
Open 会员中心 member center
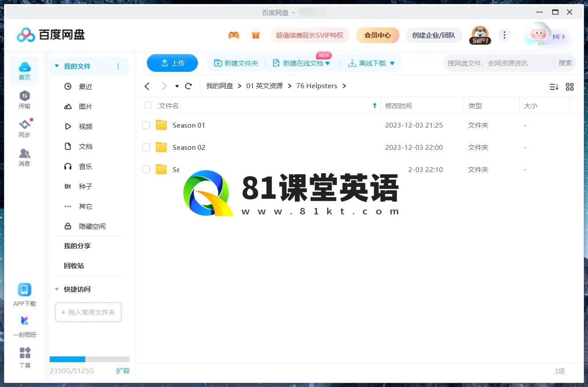378,35
